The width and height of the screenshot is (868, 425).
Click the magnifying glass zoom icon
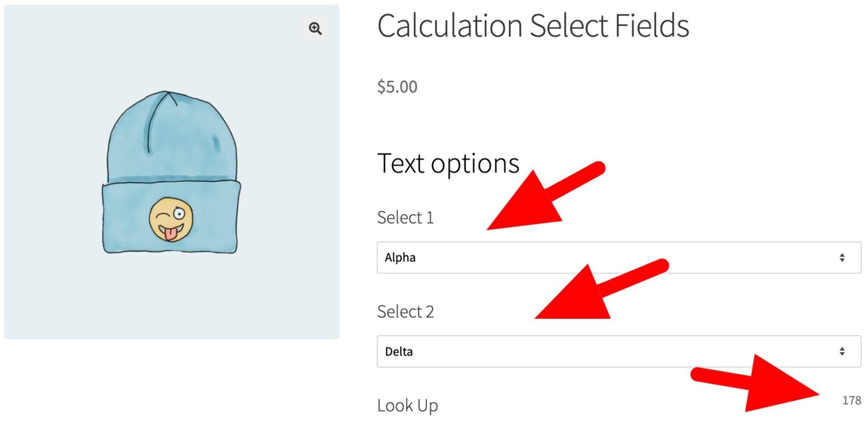(x=315, y=29)
